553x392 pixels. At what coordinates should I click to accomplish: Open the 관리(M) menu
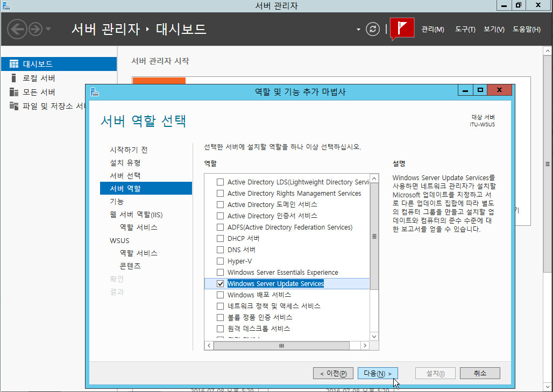click(x=433, y=30)
